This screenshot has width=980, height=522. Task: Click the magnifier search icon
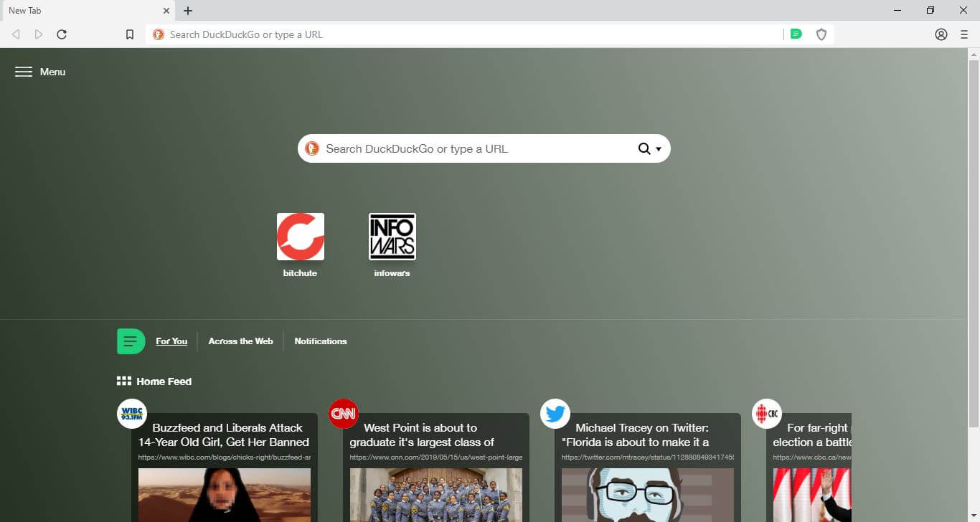coord(644,149)
